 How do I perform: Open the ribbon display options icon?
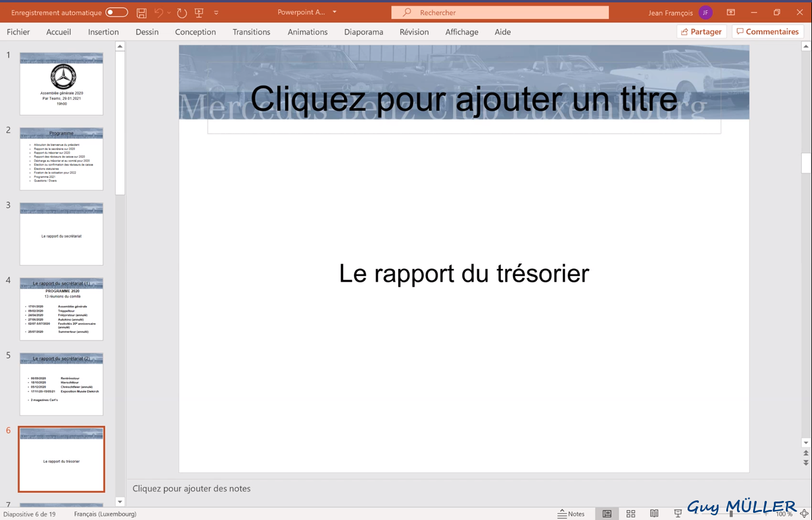pyautogui.click(x=730, y=12)
